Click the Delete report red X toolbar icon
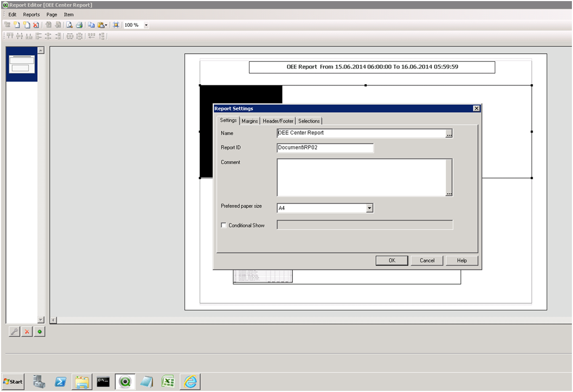The height and width of the screenshot is (392, 573). 36,25
